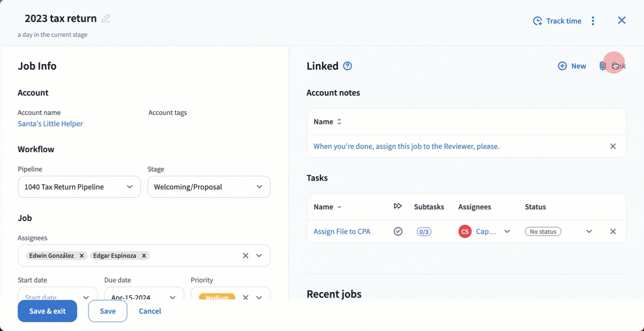Remove the linked account note

613,146
